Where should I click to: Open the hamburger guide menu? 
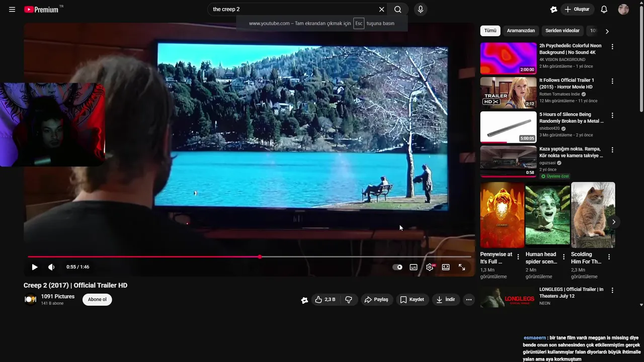pyautogui.click(x=12, y=10)
